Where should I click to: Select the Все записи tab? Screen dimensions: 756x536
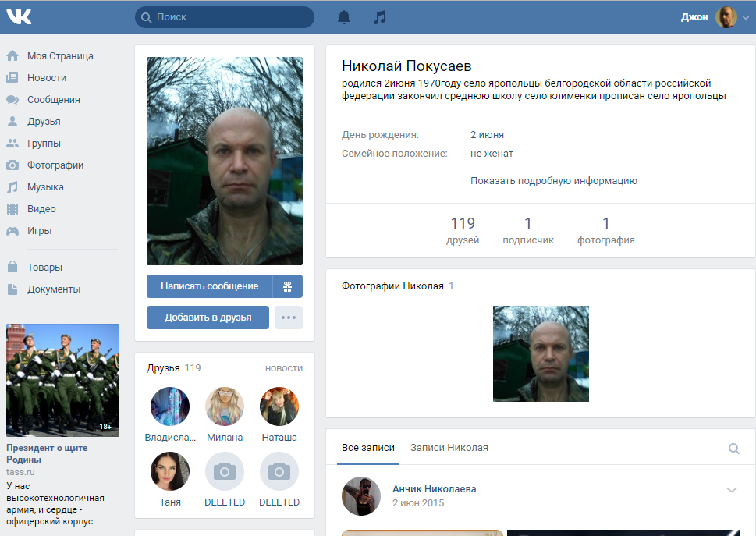pyautogui.click(x=368, y=448)
